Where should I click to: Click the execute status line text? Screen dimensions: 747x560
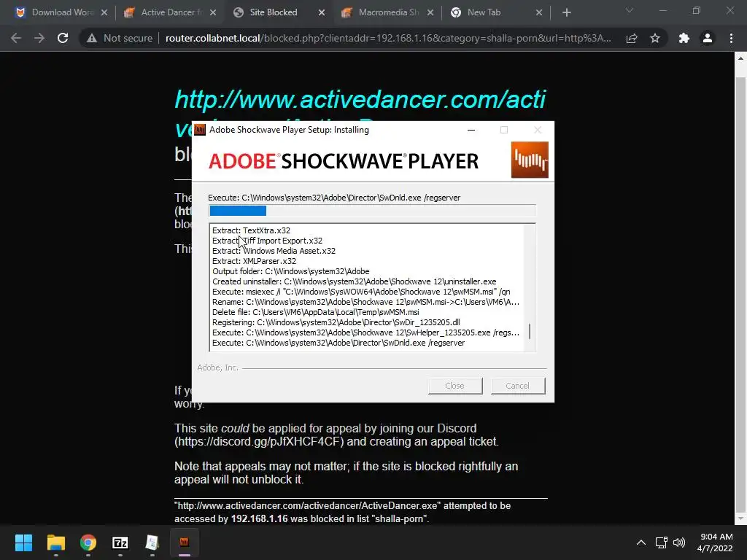click(334, 198)
